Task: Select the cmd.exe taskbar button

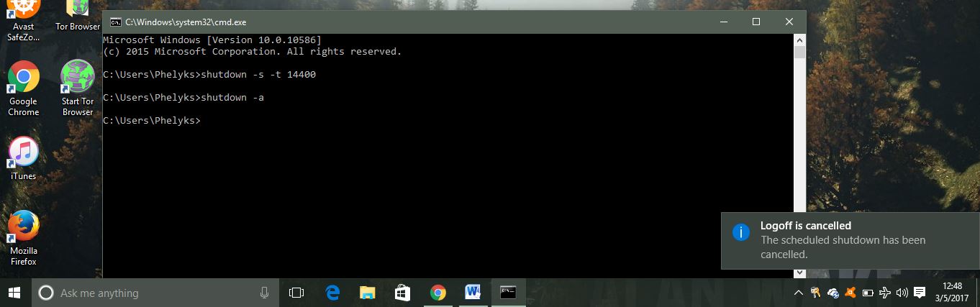Action: 508,293
